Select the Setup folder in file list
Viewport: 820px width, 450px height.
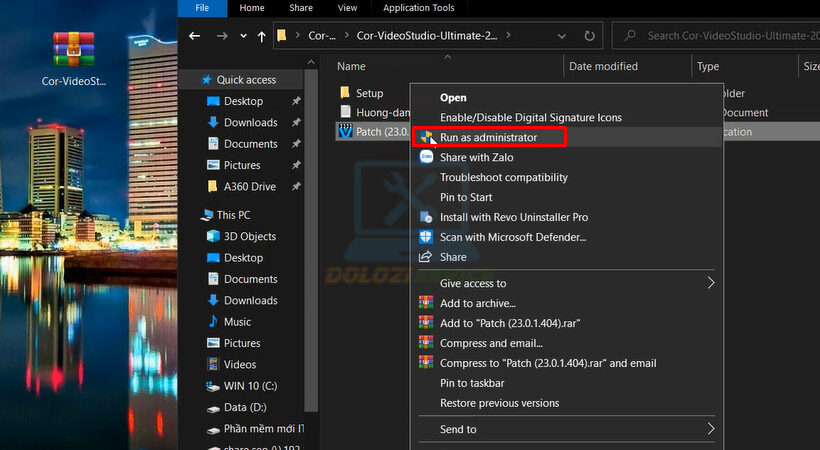(369, 93)
